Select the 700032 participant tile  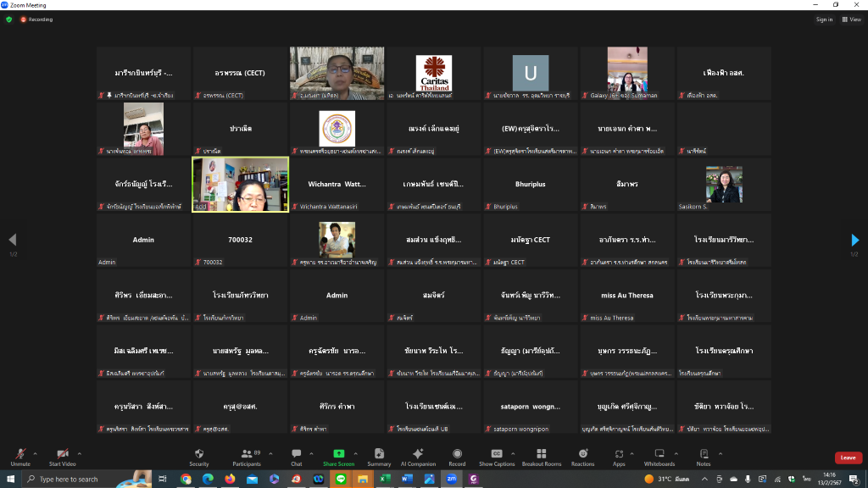(x=240, y=240)
